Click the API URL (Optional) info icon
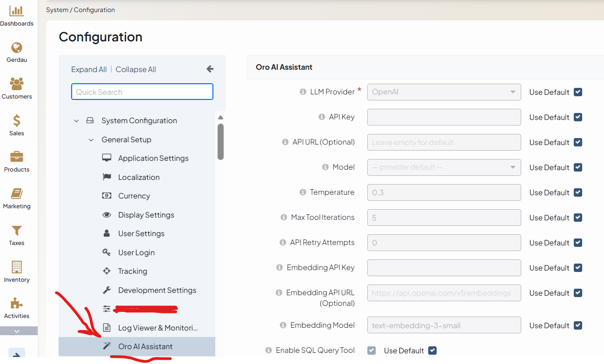The image size is (604, 364). coord(285,142)
